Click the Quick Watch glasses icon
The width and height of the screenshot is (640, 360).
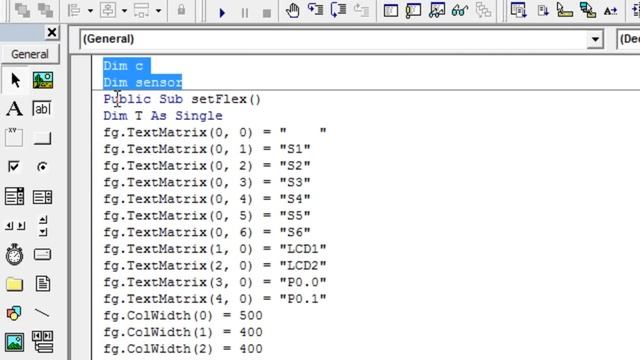pos(460,10)
